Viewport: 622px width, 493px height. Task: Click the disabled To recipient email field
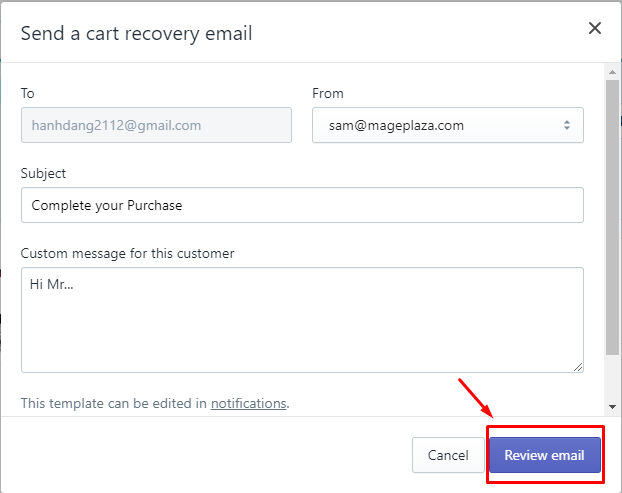click(156, 125)
